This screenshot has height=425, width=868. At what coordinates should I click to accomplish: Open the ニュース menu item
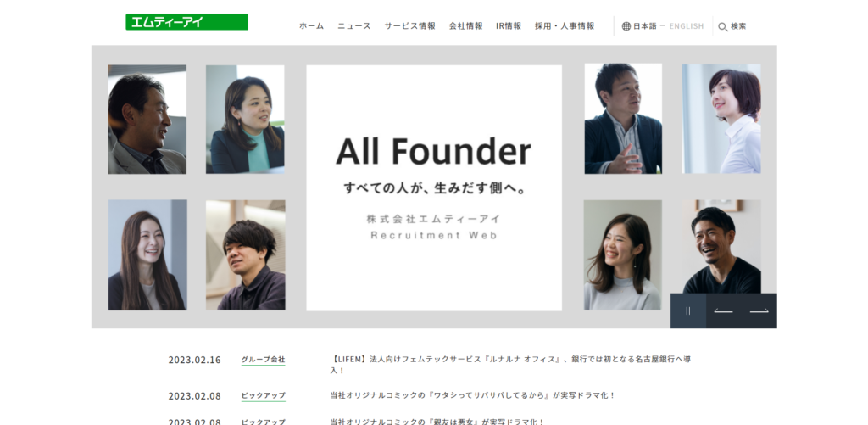point(354,26)
